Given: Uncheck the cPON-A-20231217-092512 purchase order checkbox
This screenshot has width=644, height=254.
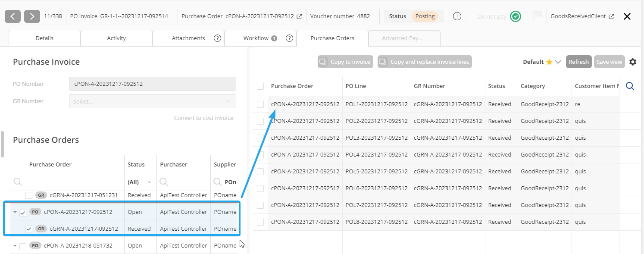Looking at the screenshot, I should [x=23, y=212].
